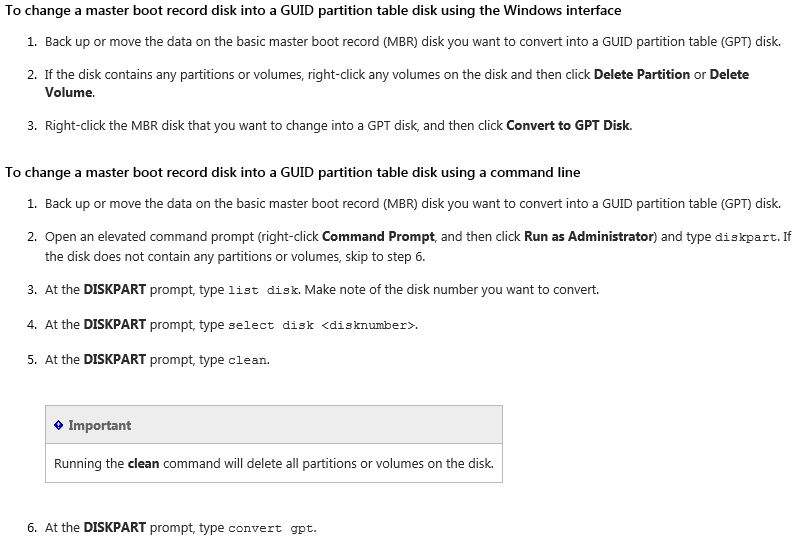Image resolution: width=797 pixels, height=551 pixels.
Task: Click the blue diamond Important icon
Action: pyautogui.click(x=58, y=425)
